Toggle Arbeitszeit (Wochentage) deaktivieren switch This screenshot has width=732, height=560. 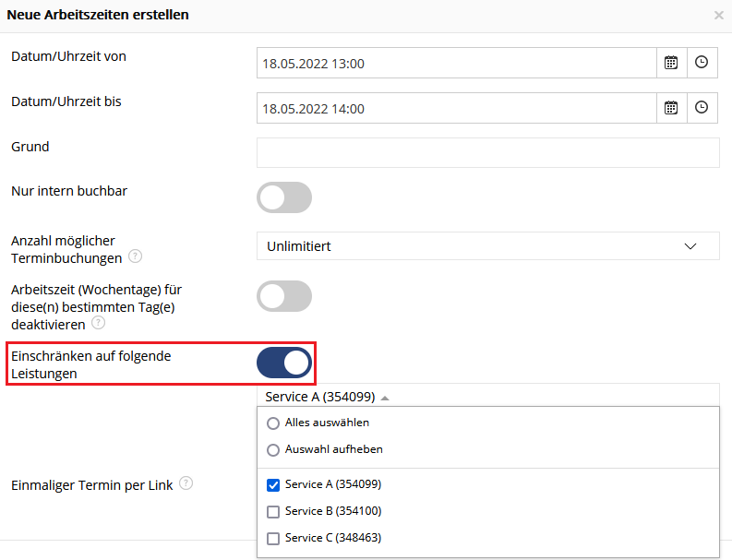pos(284,296)
